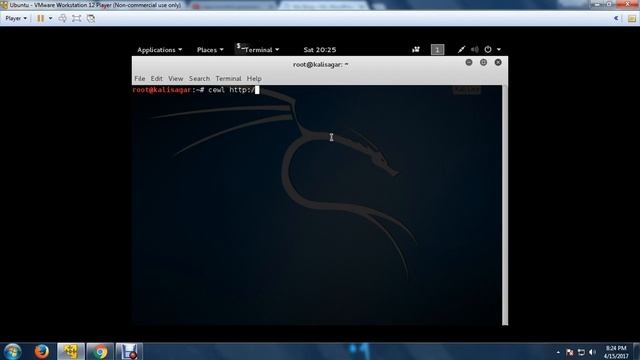Maximize the root@kalisagar terminal window
Image resolution: width=640 pixels, height=360 pixels.
point(483,62)
